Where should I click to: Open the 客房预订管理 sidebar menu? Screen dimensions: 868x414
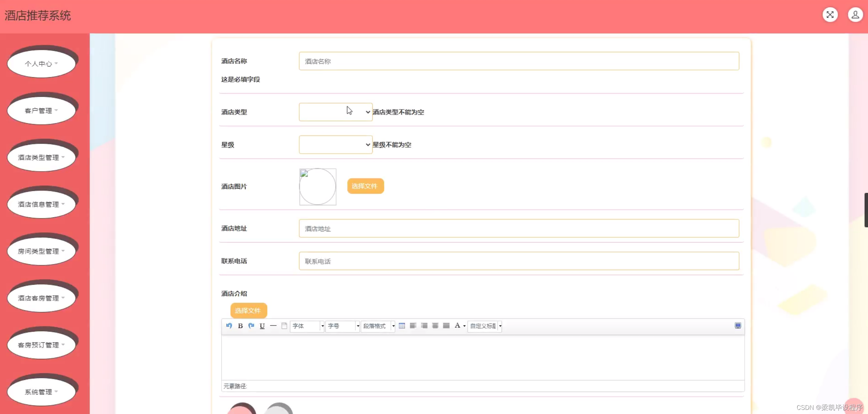pyautogui.click(x=41, y=345)
